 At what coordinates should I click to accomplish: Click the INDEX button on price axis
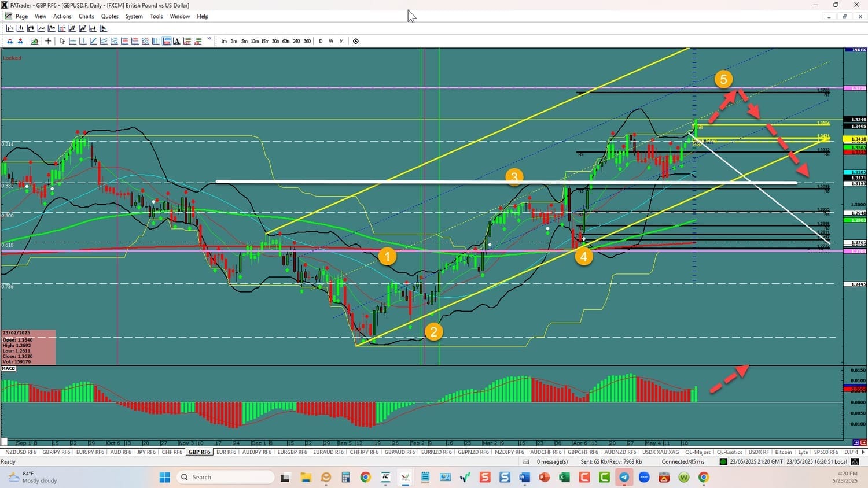(855, 50)
